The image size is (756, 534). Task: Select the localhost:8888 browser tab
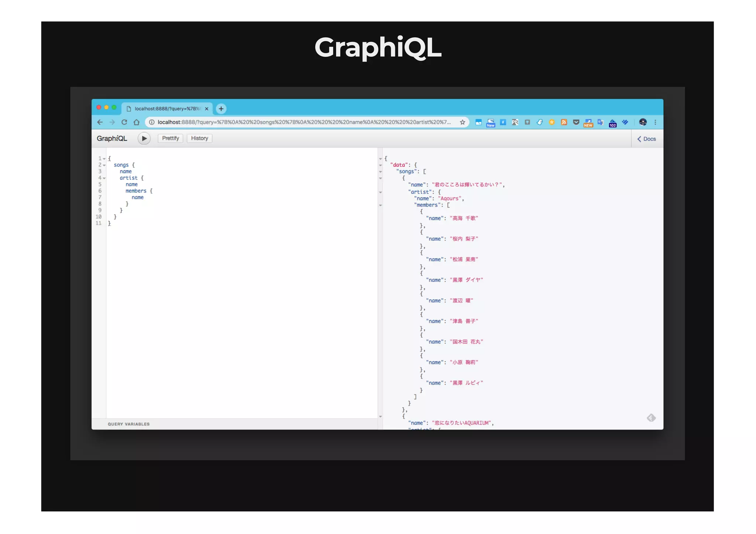coord(167,108)
